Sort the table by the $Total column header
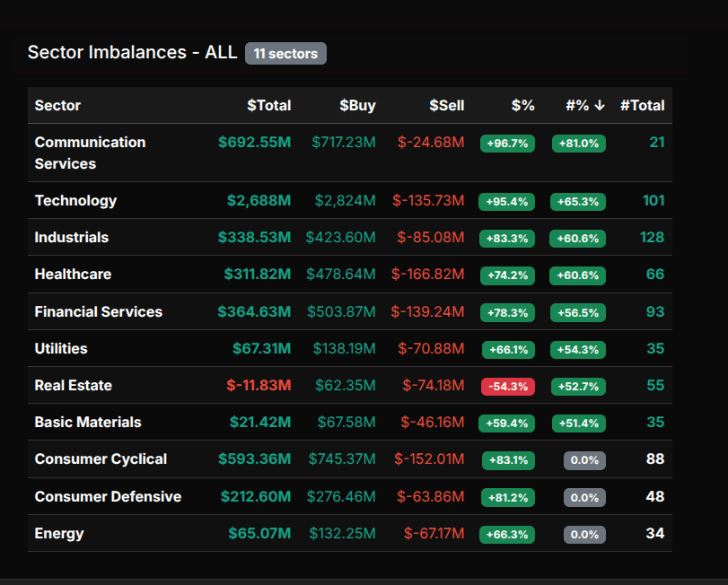This screenshot has width=728, height=585. [268, 105]
